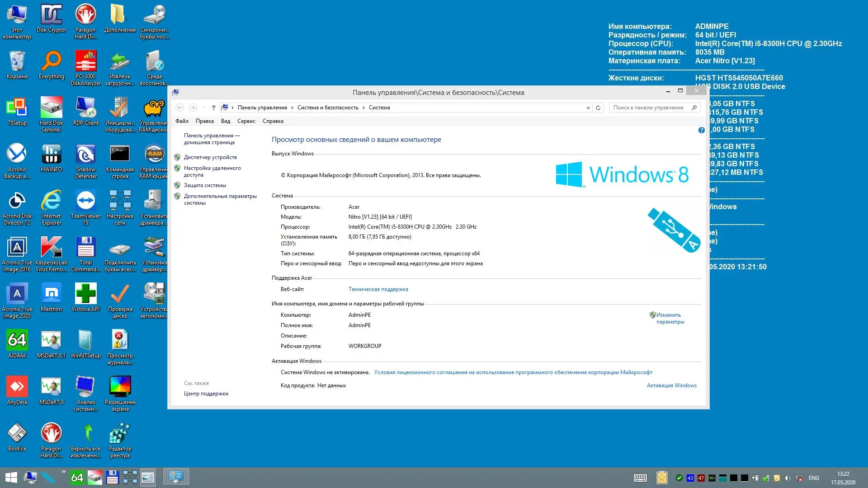
Task: Click the Техническая поддержка link
Action: coord(378,289)
